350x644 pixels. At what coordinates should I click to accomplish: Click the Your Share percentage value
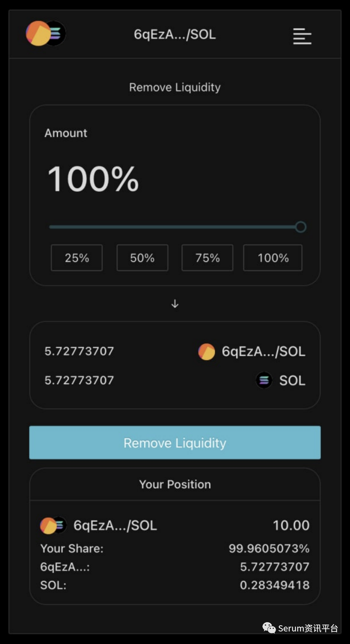coord(269,548)
